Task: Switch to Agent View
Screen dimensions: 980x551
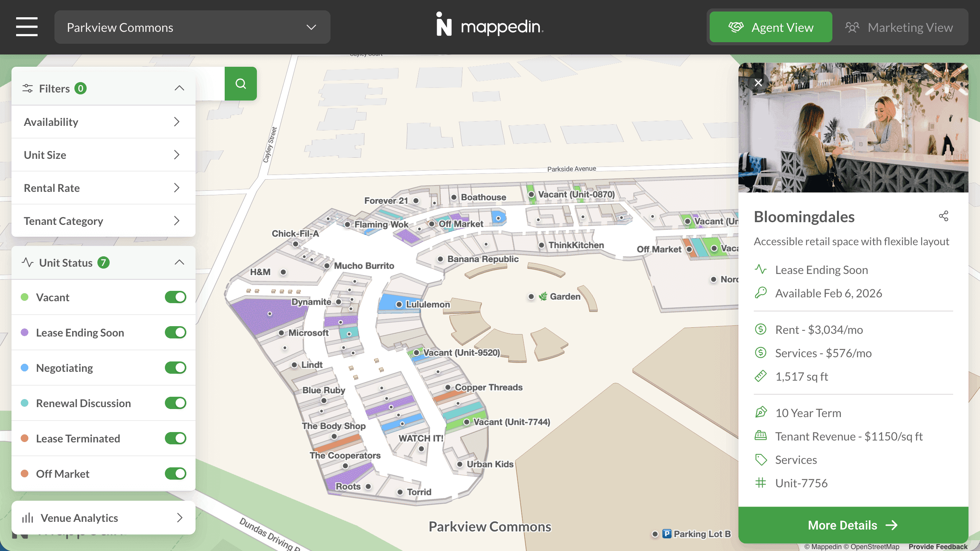Action: 771,27
